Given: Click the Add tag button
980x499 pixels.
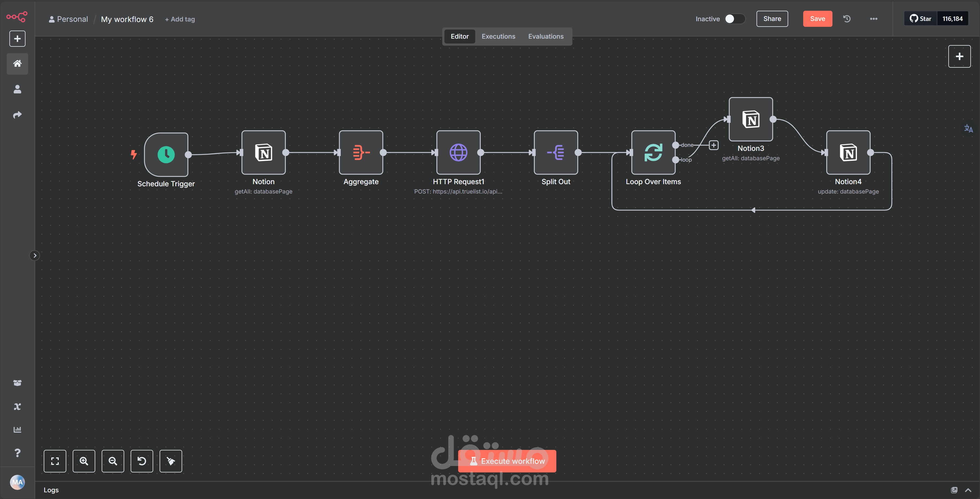Looking at the screenshot, I should [179, 19].
